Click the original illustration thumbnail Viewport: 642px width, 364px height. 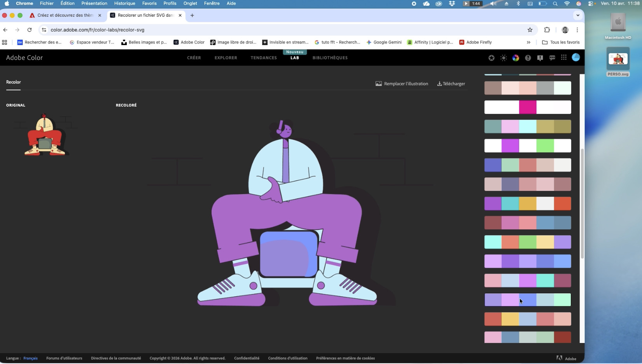45,135
